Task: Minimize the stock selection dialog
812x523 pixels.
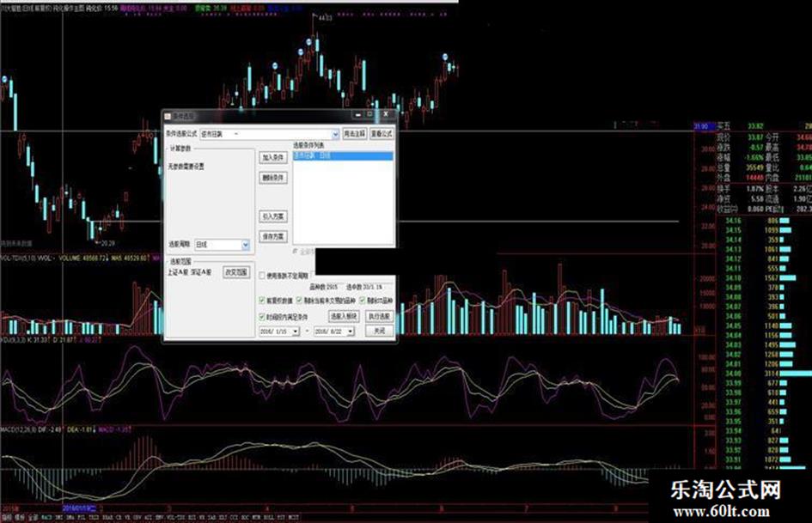Action: 357,114
